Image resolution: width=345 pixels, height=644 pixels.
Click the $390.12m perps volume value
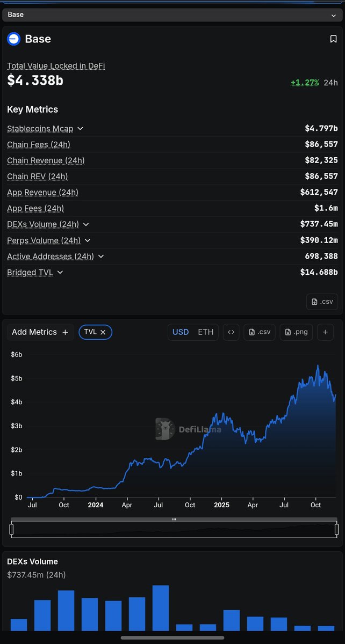pos(319,240)
